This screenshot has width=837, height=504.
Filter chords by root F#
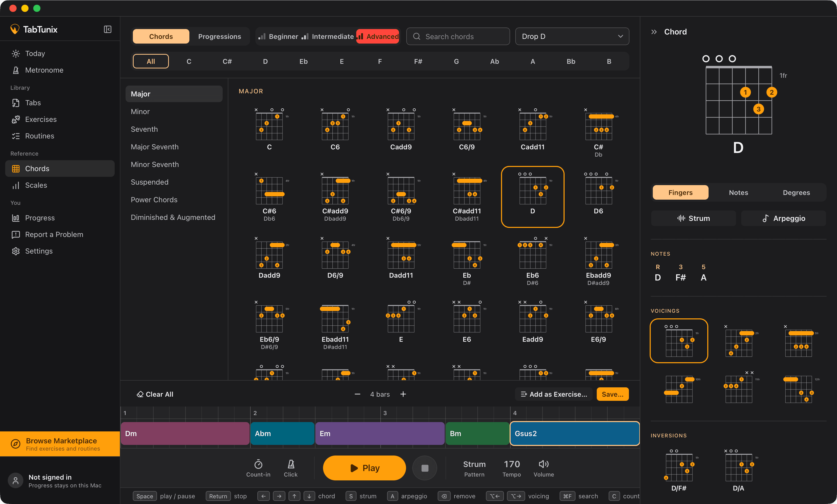[418, 61]
